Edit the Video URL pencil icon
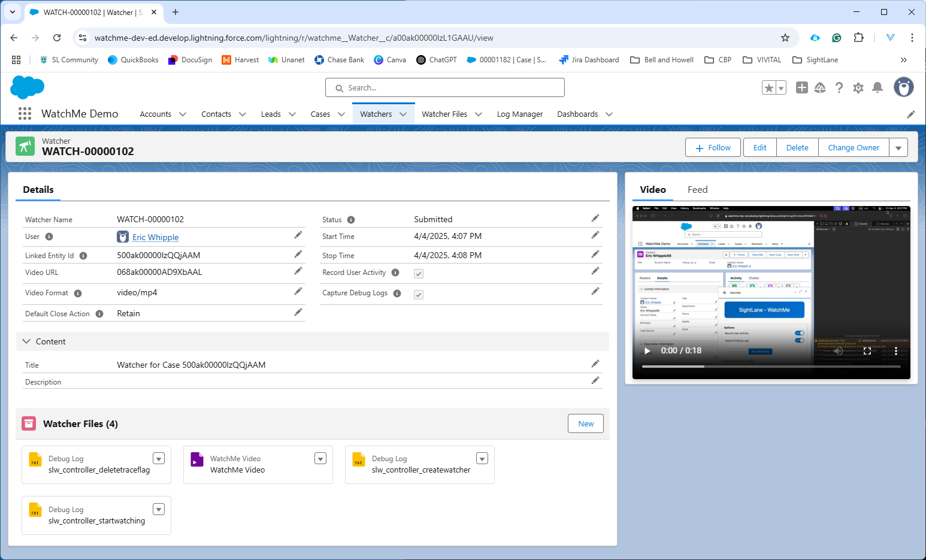This screenshot has height=560, width=926. pos(298,271)
